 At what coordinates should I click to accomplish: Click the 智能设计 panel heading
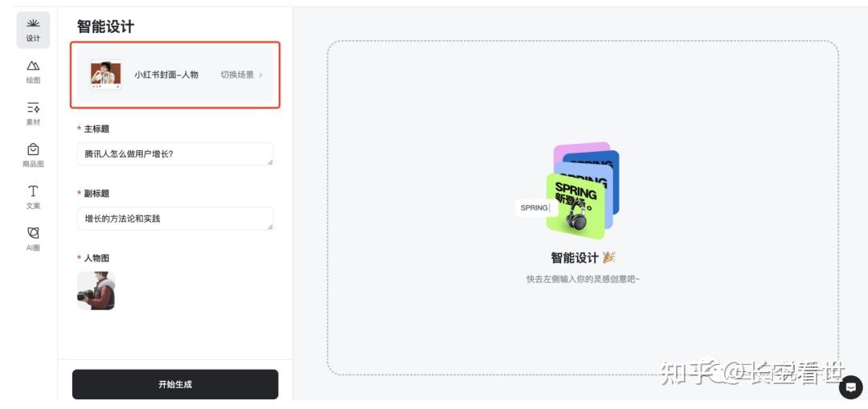pyautogui.click(x=105, y=26)
